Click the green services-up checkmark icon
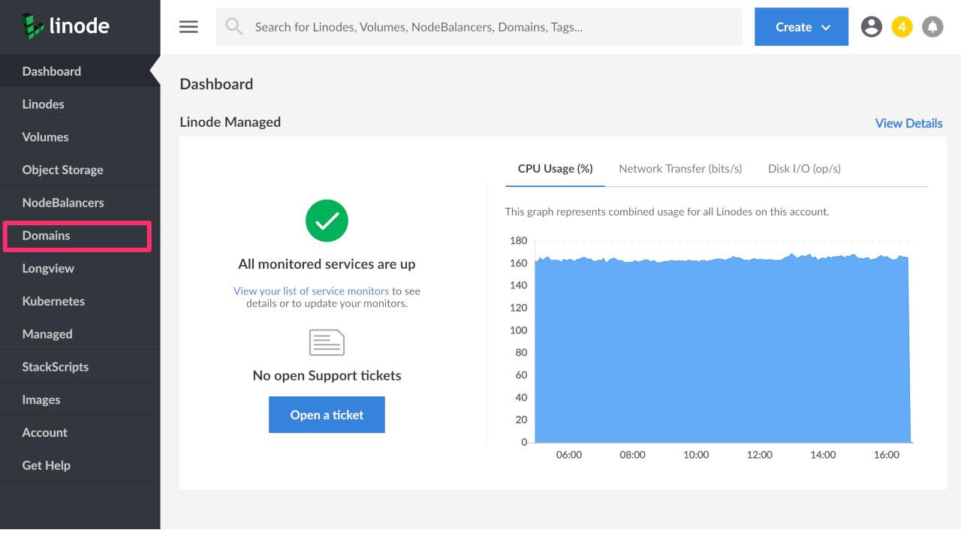This screenshot has height=560, width=961. tap(327, 221)
